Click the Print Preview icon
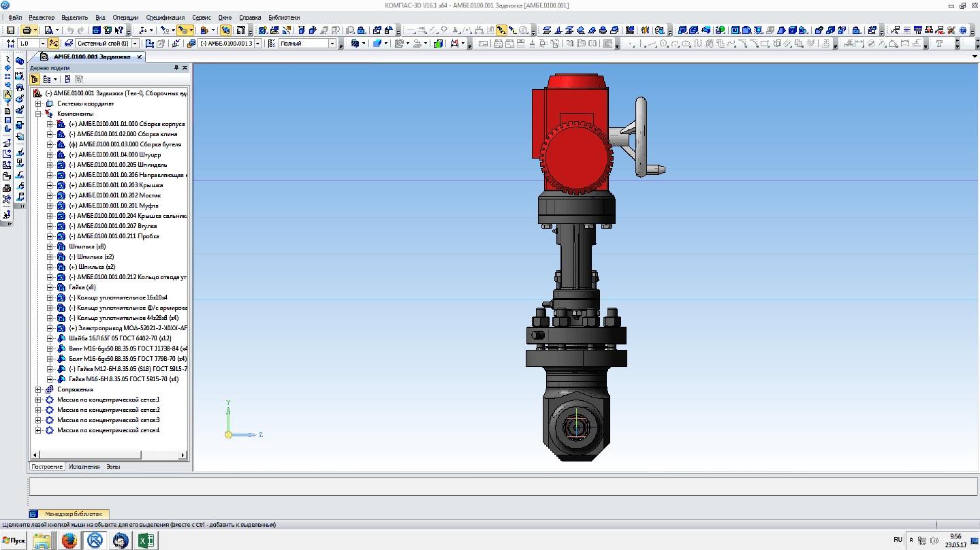The image size is (980, 550). [x=48, y=30]
